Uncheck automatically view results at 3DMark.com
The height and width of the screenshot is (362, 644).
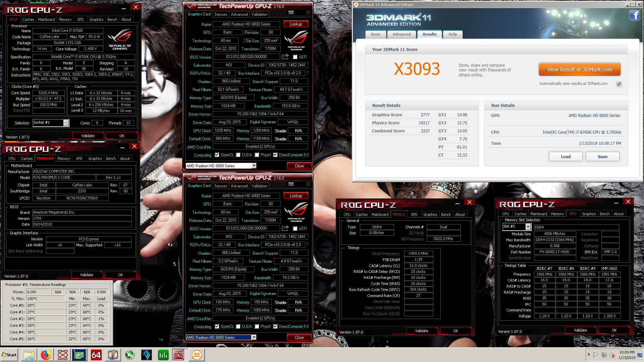pos(619,84)
